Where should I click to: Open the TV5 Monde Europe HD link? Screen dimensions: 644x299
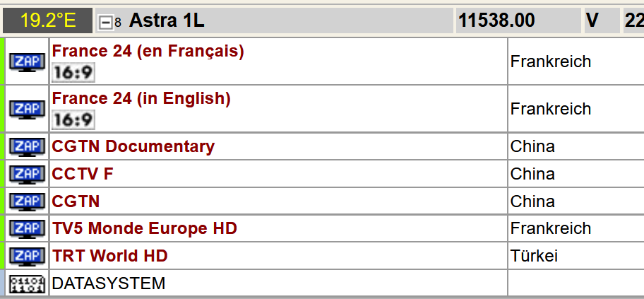tap(144, 228)
